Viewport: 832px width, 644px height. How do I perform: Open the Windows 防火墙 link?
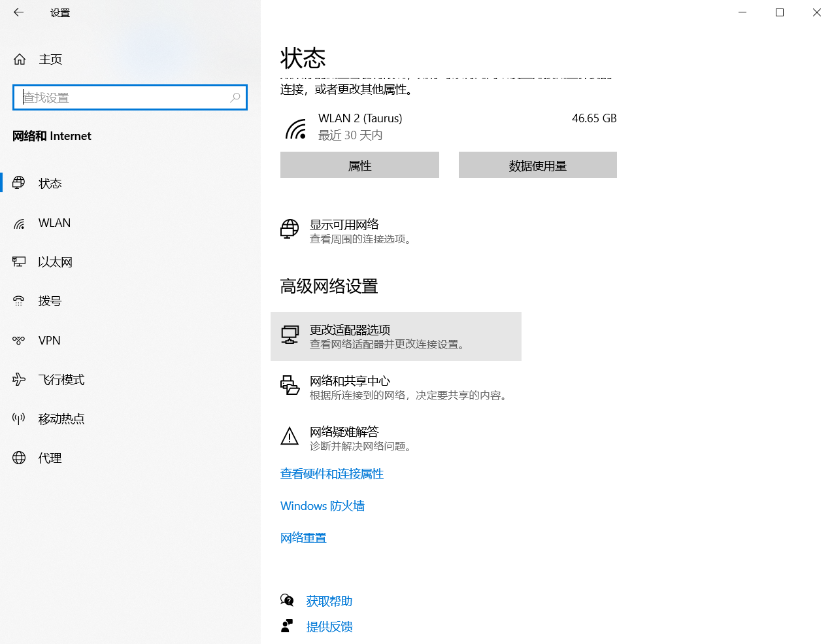[322, 506]
